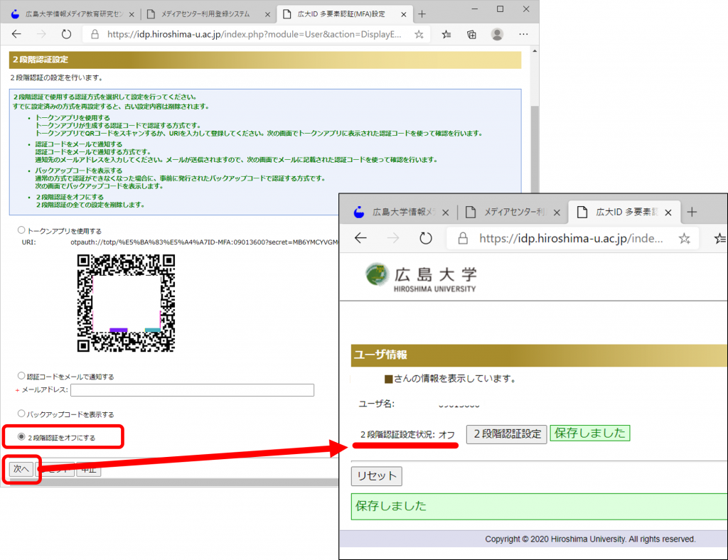The width and height of the screenshot is (728, 560).
Task: Select the 認証コードをメールで通知する radio button
Action: click(x=21, y=375)
